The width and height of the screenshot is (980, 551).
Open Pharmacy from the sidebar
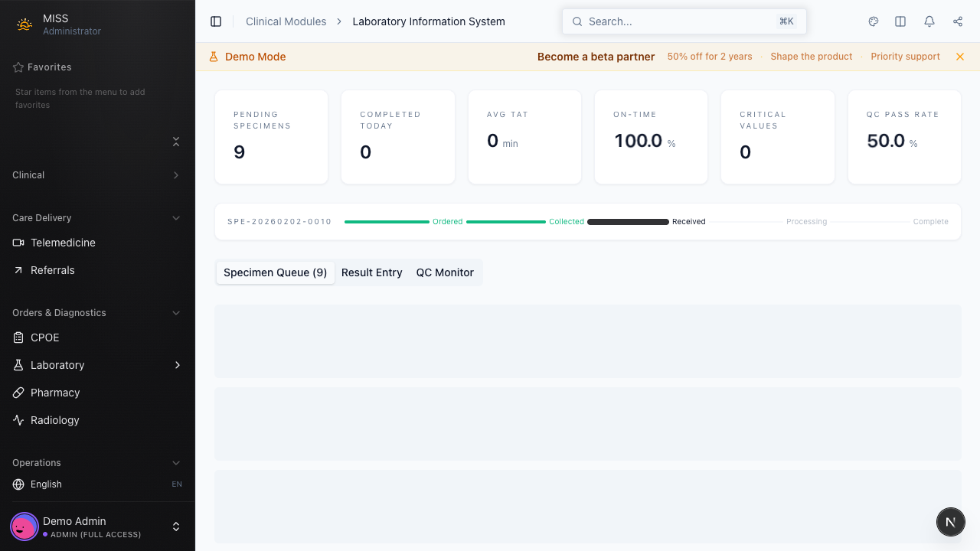click(x=55, y=393)
